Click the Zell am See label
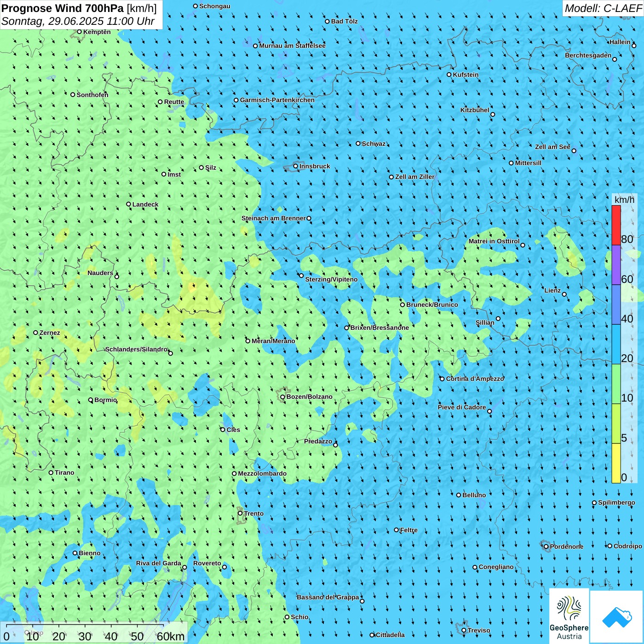Screen dimensions: 644x644 point(552,147)
